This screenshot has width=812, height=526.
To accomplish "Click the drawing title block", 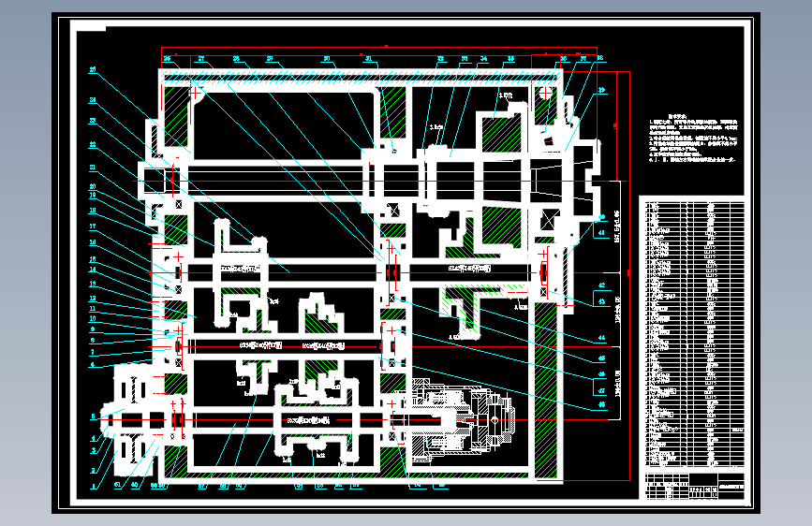I will point(694,486).
